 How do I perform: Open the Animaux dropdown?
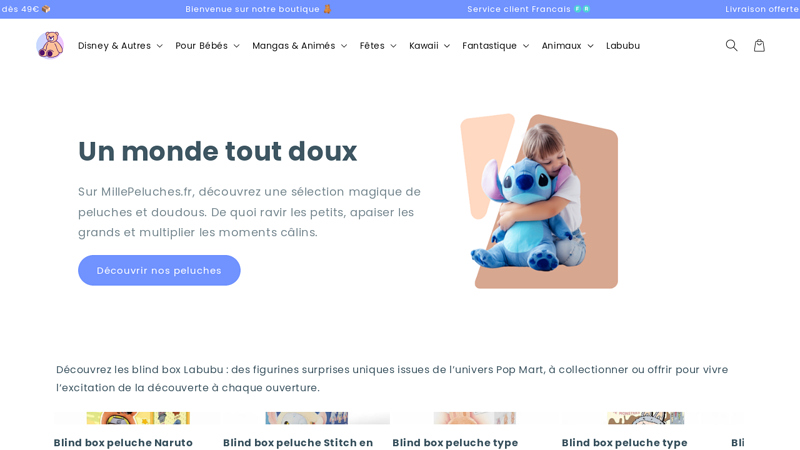tap(567, 45)
